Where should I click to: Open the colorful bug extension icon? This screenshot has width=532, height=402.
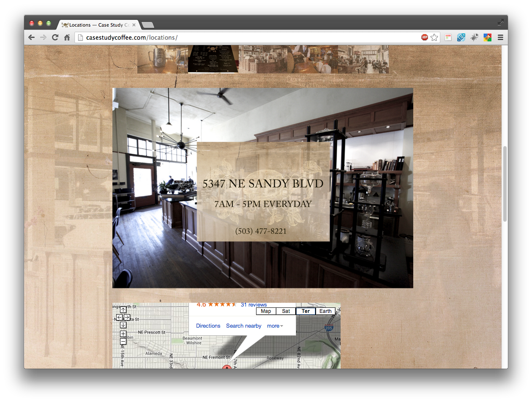pyautogui.click(x=487, y=38)
